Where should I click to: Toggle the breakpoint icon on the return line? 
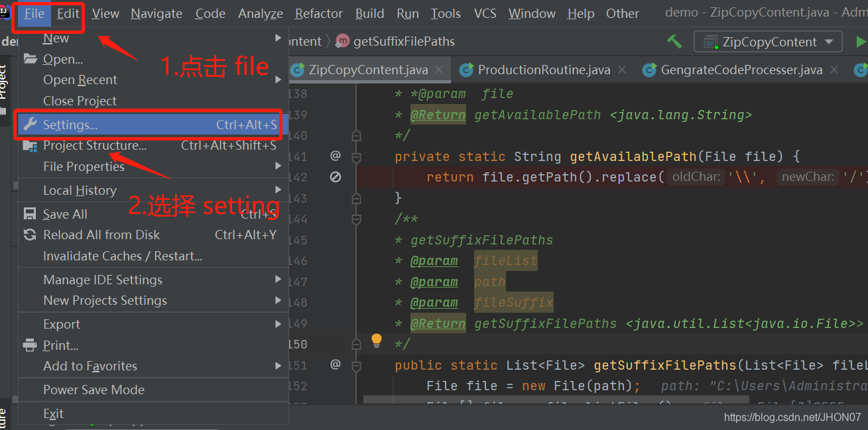coord(336,177)
